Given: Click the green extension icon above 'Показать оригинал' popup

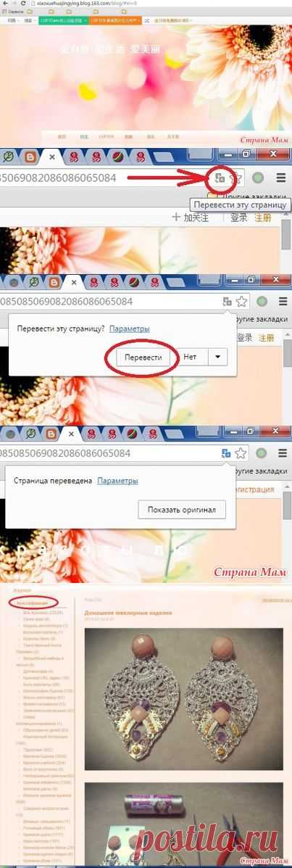Looking at the screenshot, I should pyautogui.click(x=262, y=453).
